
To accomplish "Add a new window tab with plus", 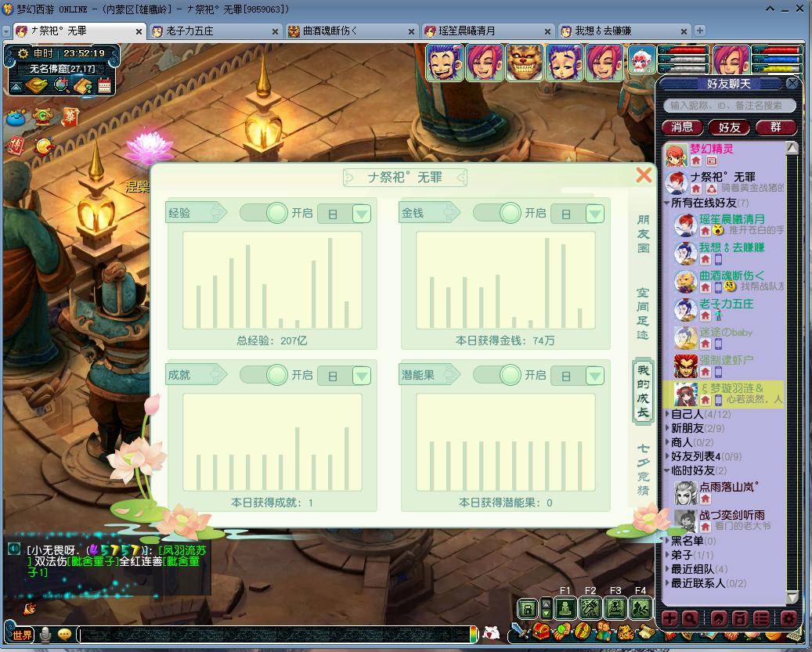I will point(699,31).
